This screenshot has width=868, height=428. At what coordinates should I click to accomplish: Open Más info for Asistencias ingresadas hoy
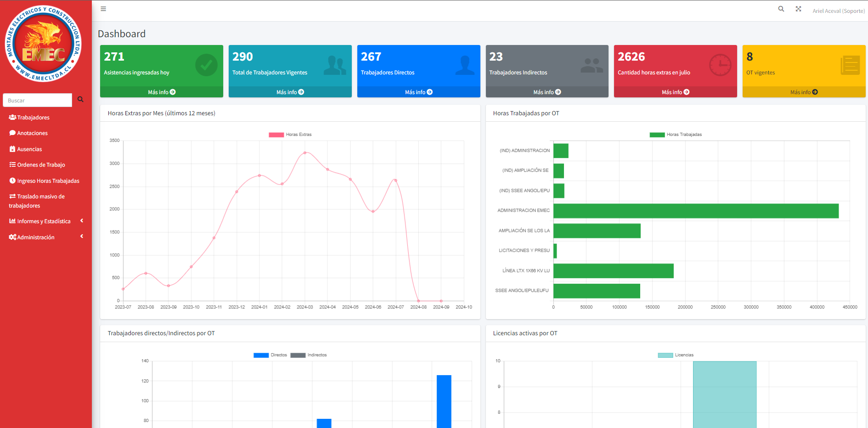(x=162, y=92)
